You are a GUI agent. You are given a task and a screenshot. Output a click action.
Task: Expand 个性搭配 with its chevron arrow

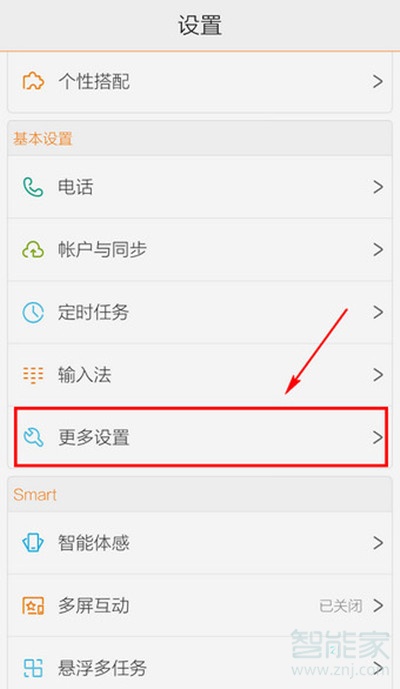click(378, 82)
